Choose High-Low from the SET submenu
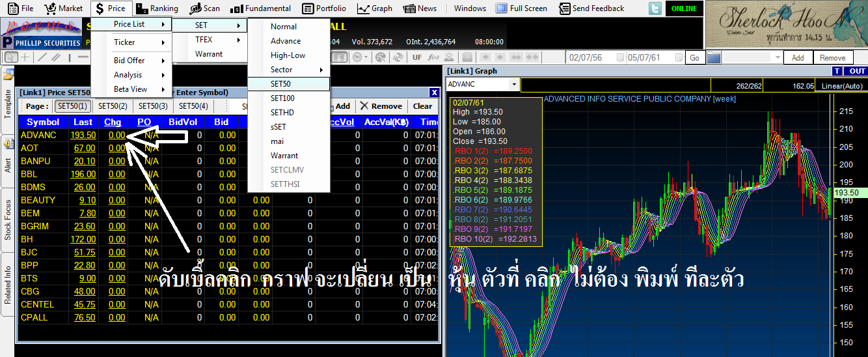Image resolution: width=868 pixels, height=357 pixels. 289,55
